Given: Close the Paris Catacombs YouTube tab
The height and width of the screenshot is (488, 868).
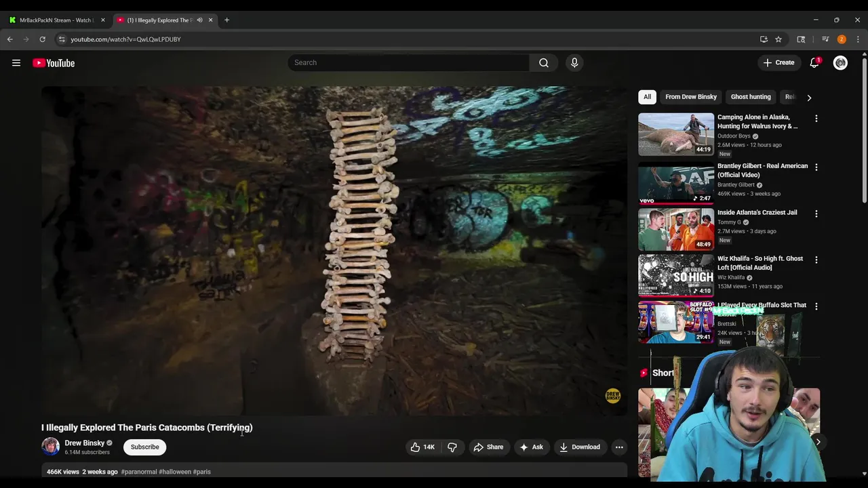Looking at the screenshot, I should coord(210,20).
